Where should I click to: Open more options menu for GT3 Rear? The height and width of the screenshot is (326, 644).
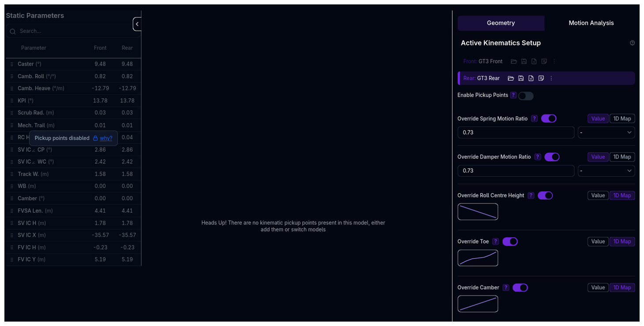pos(551,79)
